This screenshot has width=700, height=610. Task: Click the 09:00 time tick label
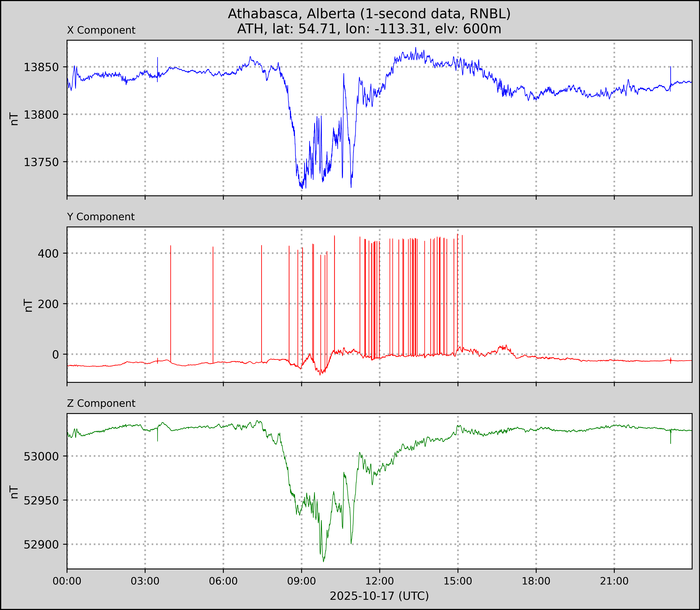[301, 581]
